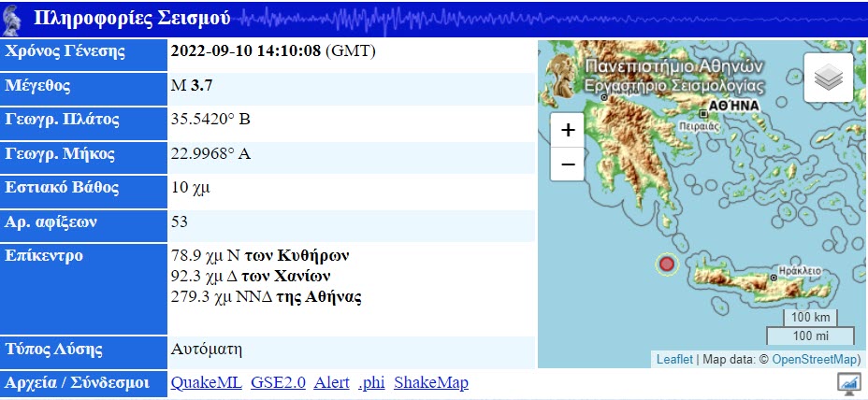The width and height of the screenshot is (868, 400).
Task: Open the GSE2.0 file link
Action: point(278,383)
